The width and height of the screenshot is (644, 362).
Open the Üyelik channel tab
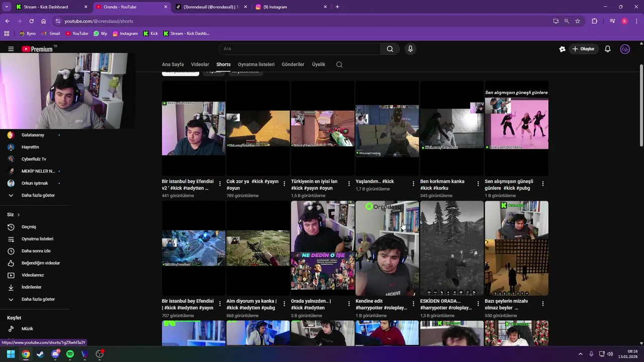(318, 64)
